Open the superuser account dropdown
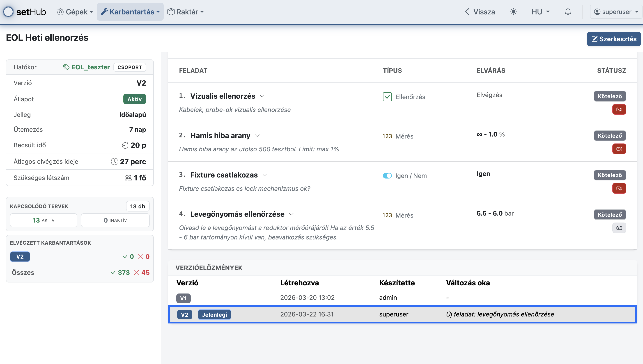Viewport: 643px width, 364px height. (616, 12)
